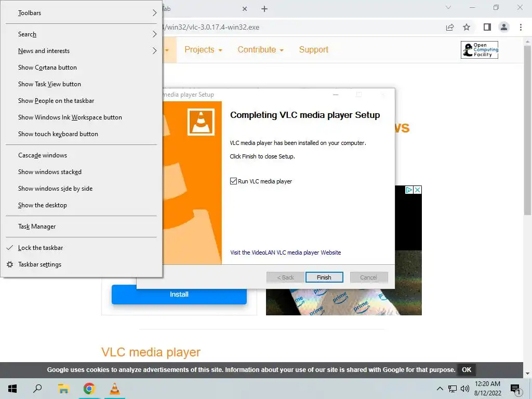Viewport: 532px width, 399px height.
Task: Click the ad info triangle icon
Action: click(409, 190)
